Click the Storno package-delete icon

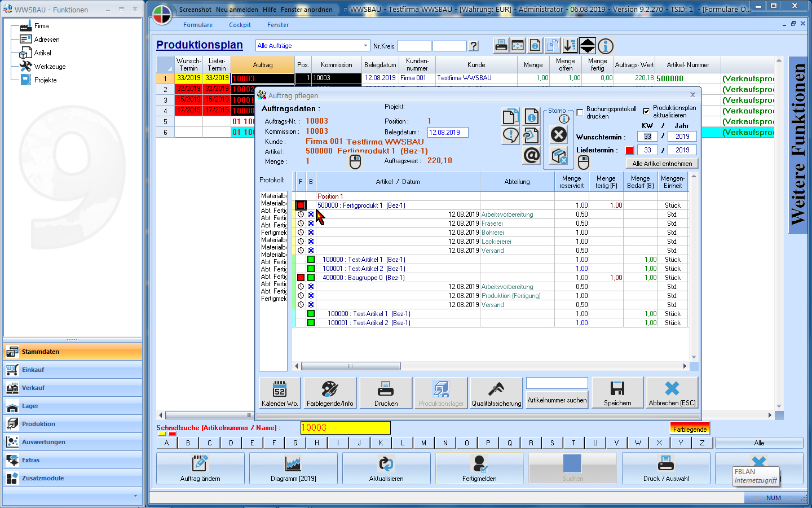pos(558,156)
